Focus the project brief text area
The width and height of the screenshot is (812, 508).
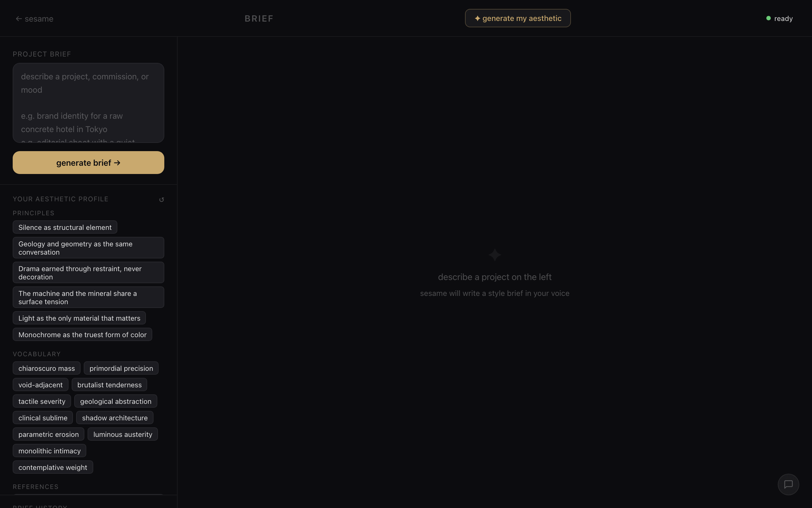88,103
